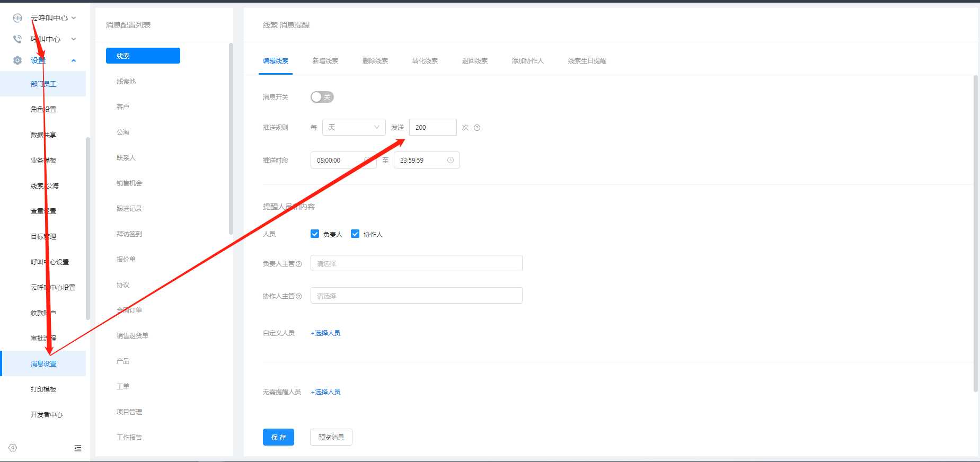Click the push count field showing 200
The width and height of the screenshot is (980, 462).
tap(433, 127)
